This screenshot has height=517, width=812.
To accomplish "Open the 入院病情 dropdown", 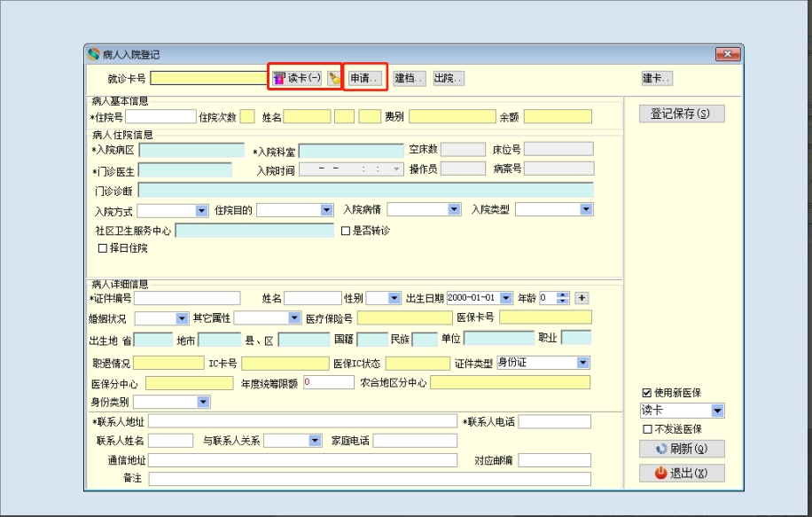I will click(454, 209).
